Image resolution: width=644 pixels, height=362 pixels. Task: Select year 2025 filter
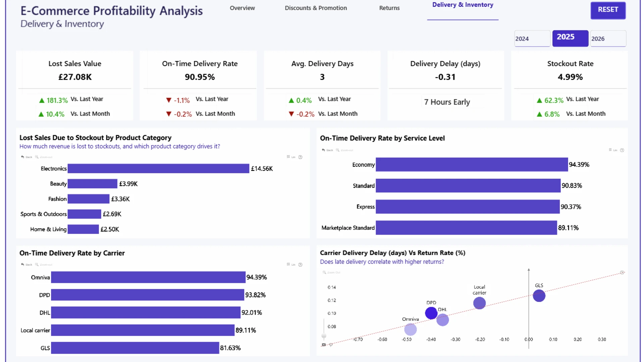point(570,39)
